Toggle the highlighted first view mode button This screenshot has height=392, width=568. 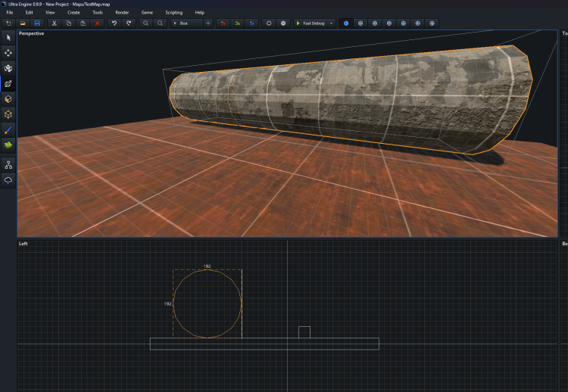(x=346, y=23)
